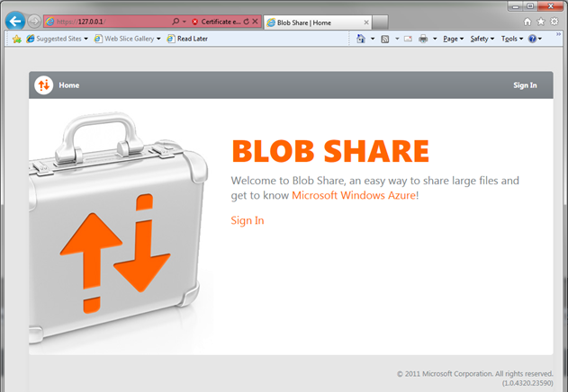
Task: Maximize the browser window
Action: point(530,6)
